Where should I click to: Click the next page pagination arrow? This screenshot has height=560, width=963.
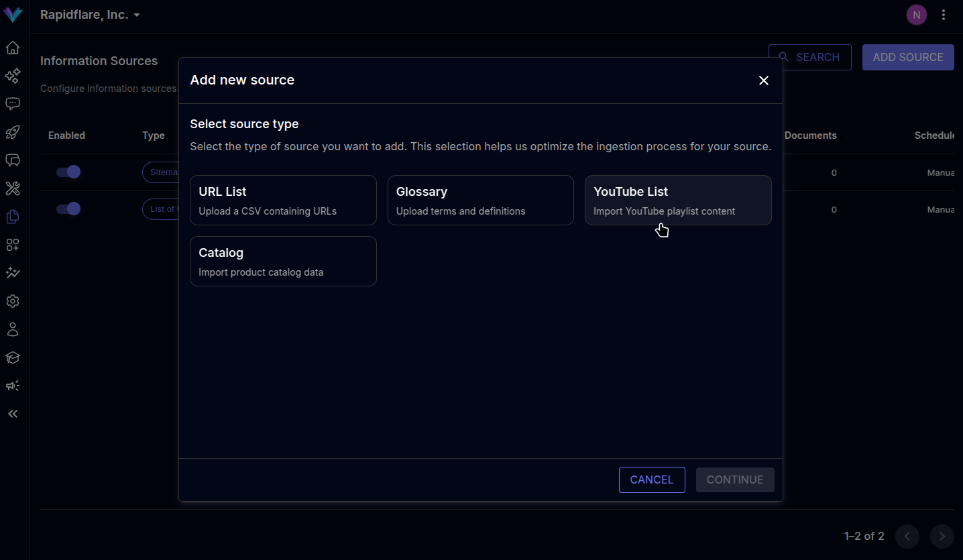(x=942, y=537)
